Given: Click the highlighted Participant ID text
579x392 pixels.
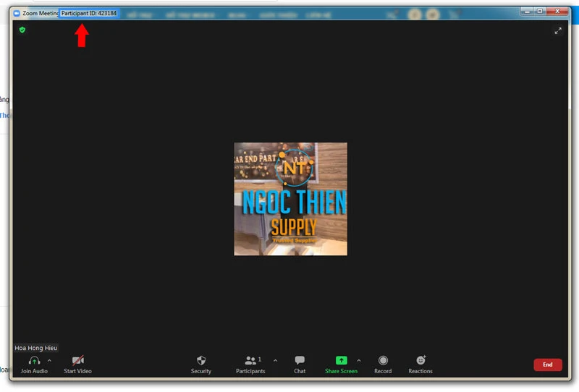Looking at the screenshot, I should (88, 13).
